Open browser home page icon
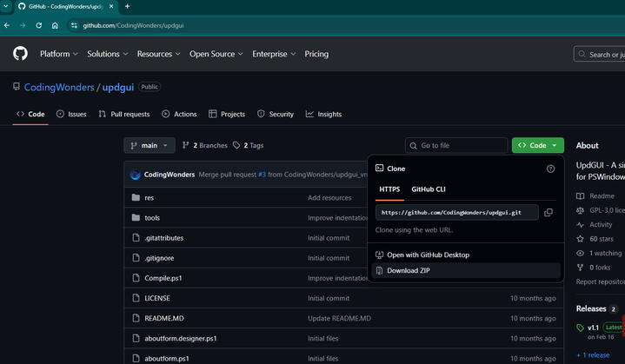Viewport: 625px width, 364px height. [55, 25]
